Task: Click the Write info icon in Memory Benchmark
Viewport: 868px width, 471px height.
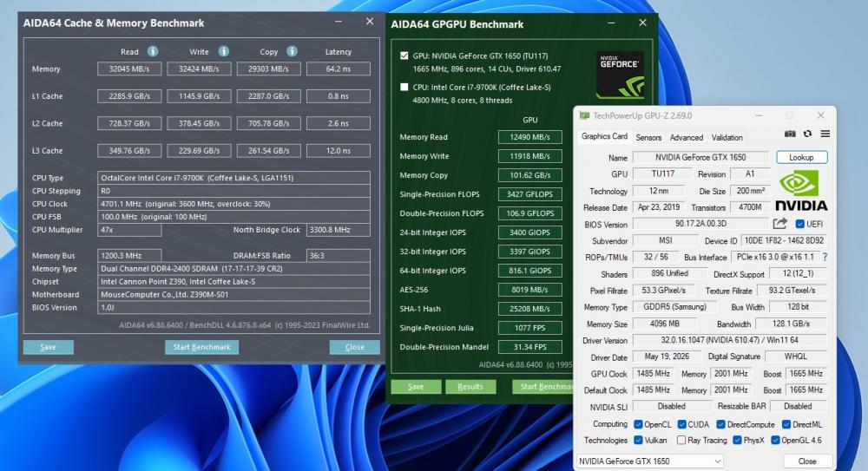Action: click(x=224, y=51)
